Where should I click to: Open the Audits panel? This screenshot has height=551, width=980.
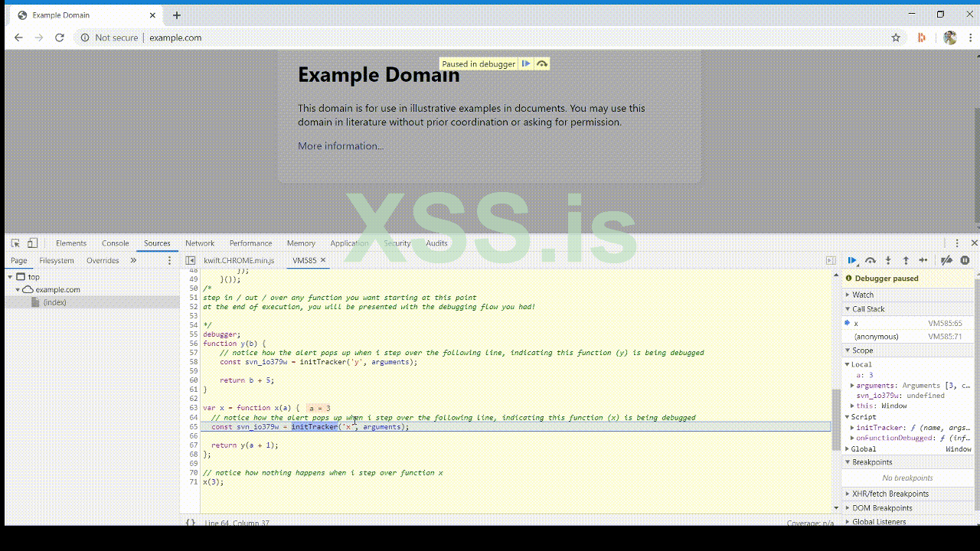click(x=436, y=243)
